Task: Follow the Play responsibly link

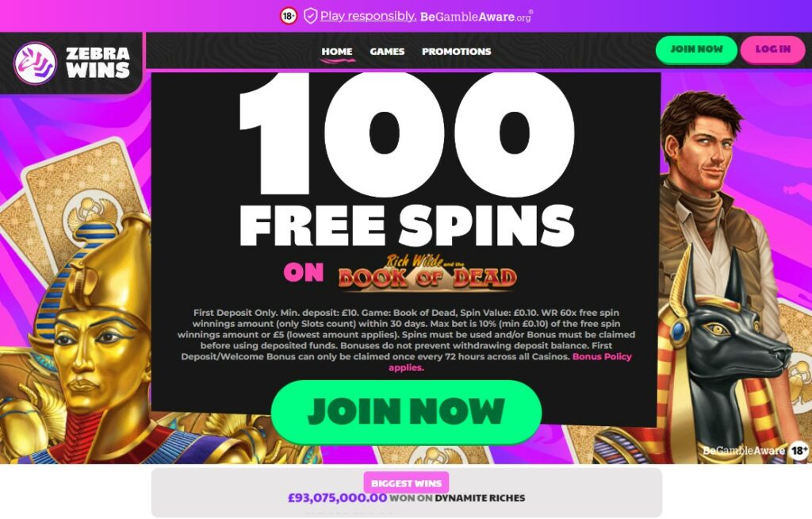Action: click(368, 16)
